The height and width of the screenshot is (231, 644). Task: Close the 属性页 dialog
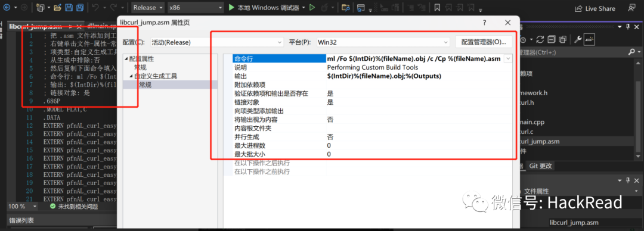(508, 23)
